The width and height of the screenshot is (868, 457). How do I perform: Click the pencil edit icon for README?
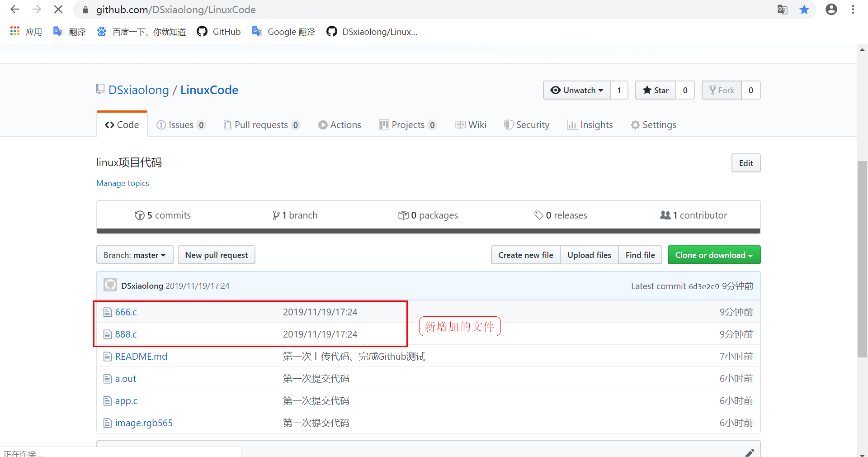click(749, 452)
